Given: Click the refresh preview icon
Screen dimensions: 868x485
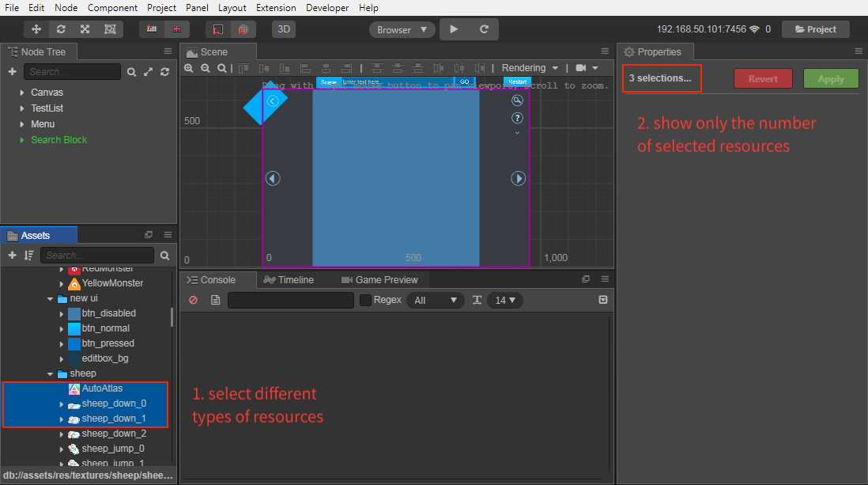Looking at the screenshot, I should pos(484,29).
